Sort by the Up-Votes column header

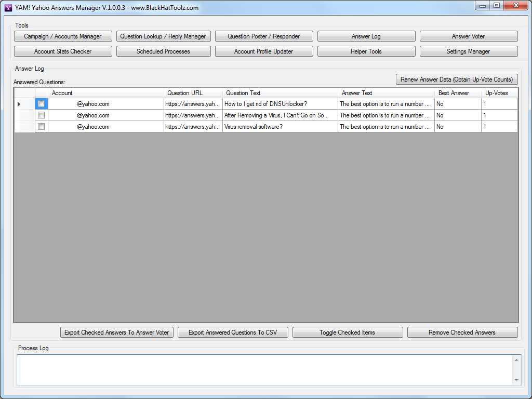[x=499, y=93]
